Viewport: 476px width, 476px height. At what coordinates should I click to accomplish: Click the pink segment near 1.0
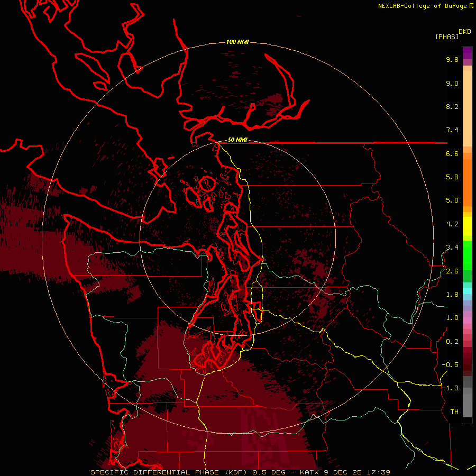pos(467,321)
